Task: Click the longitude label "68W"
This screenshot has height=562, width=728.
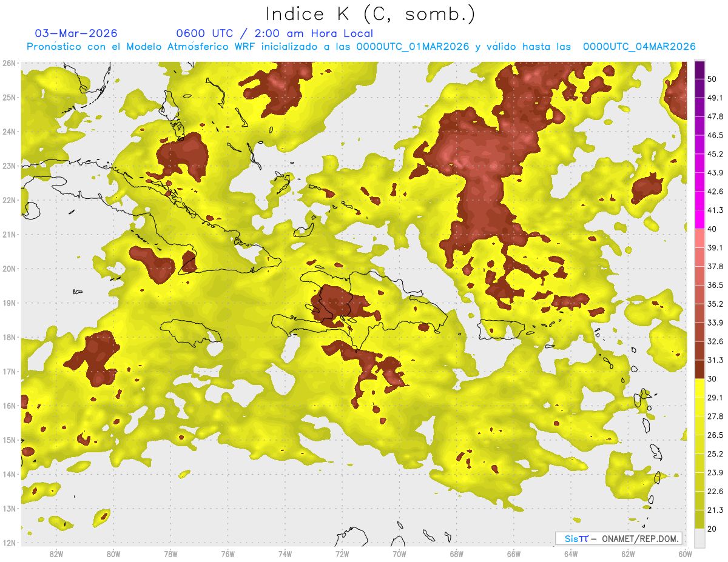Action: click(456, 554)
